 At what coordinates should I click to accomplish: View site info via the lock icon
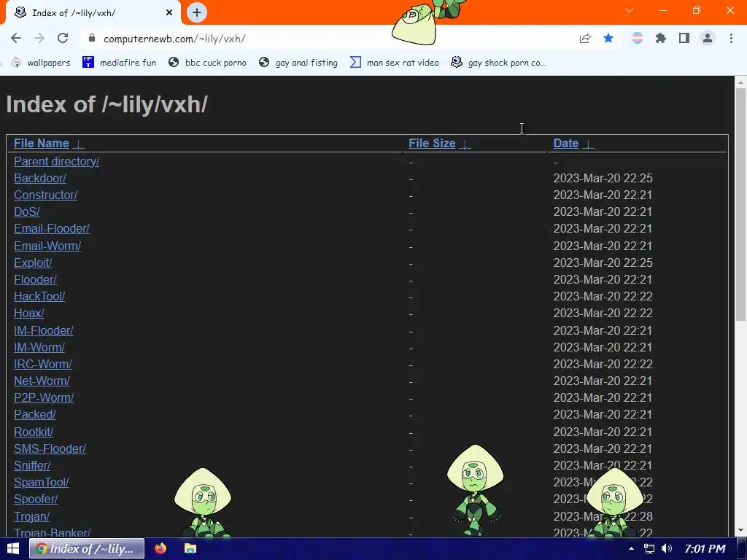[x=93, y=38]
